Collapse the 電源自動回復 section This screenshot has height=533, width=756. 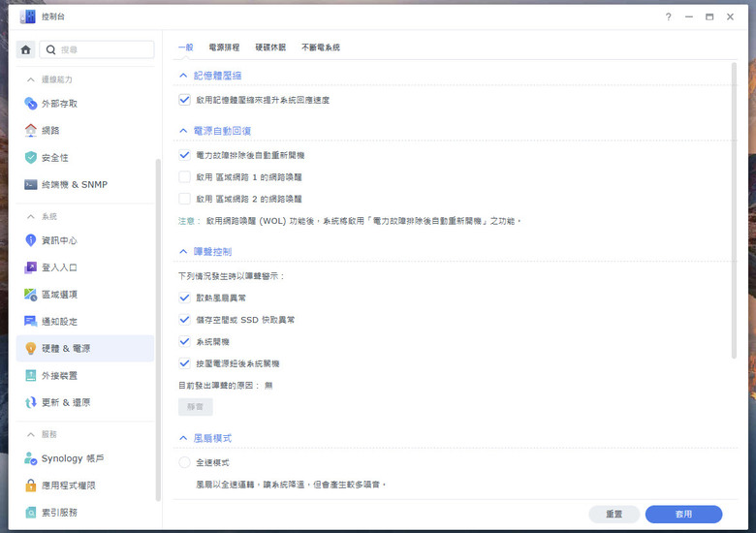(x=183, y=131)
